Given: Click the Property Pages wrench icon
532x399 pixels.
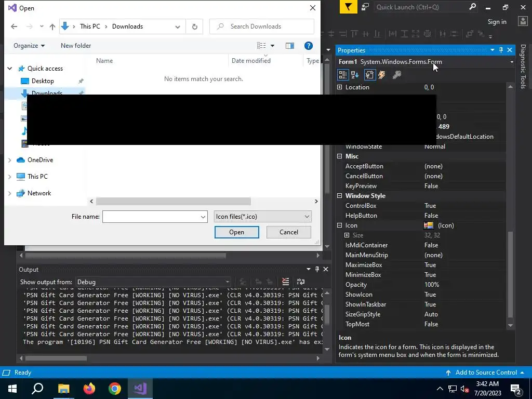Looking at the screenshot, I should click(396, 75).
